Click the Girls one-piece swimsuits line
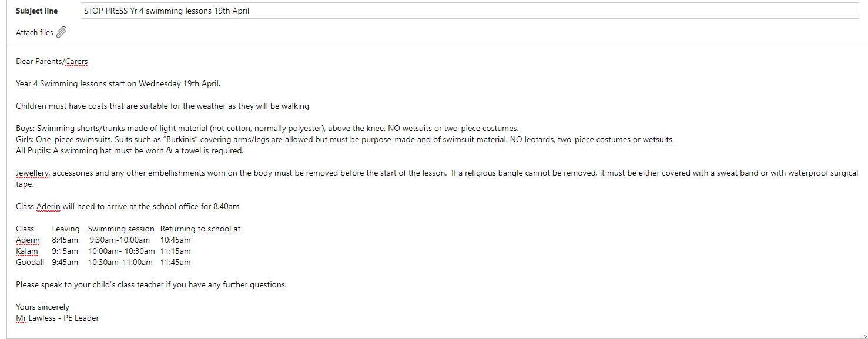Viewport: 868px width, 339px height. click(x=345, y=140)
